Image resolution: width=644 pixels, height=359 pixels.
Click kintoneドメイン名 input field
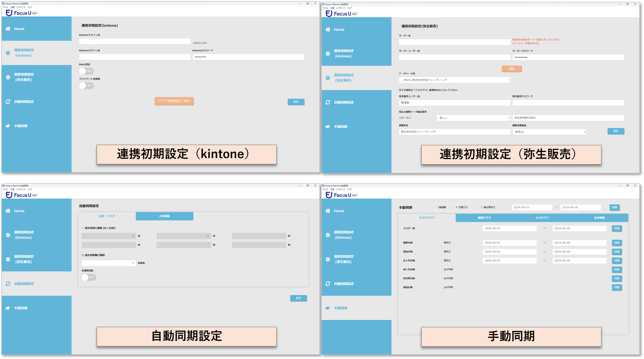(135, 41)
